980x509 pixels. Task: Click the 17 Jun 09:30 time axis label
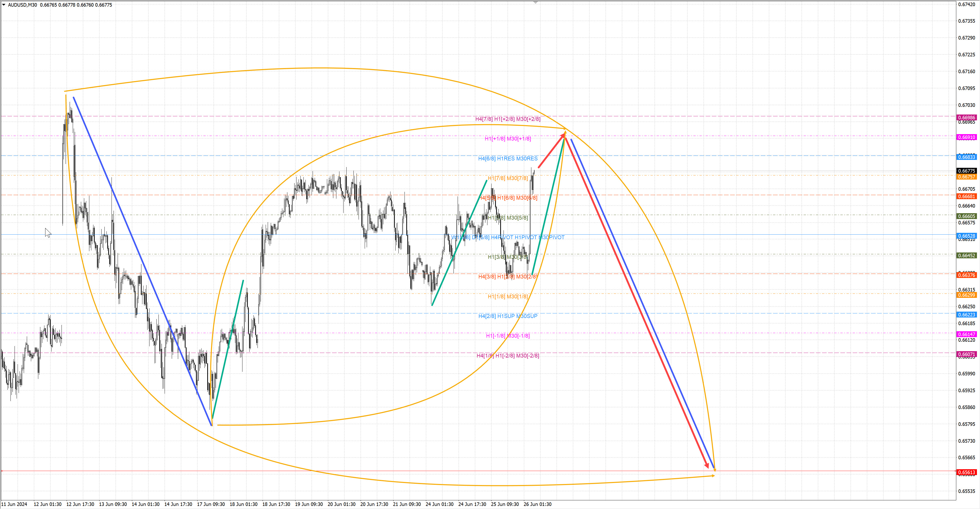(x=211, y=504)
